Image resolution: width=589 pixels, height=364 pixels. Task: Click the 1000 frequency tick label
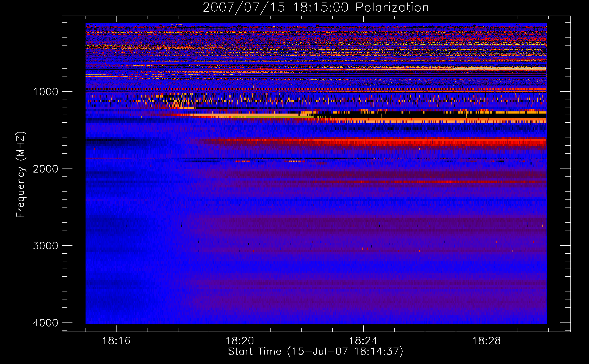[x=46, y=92]
